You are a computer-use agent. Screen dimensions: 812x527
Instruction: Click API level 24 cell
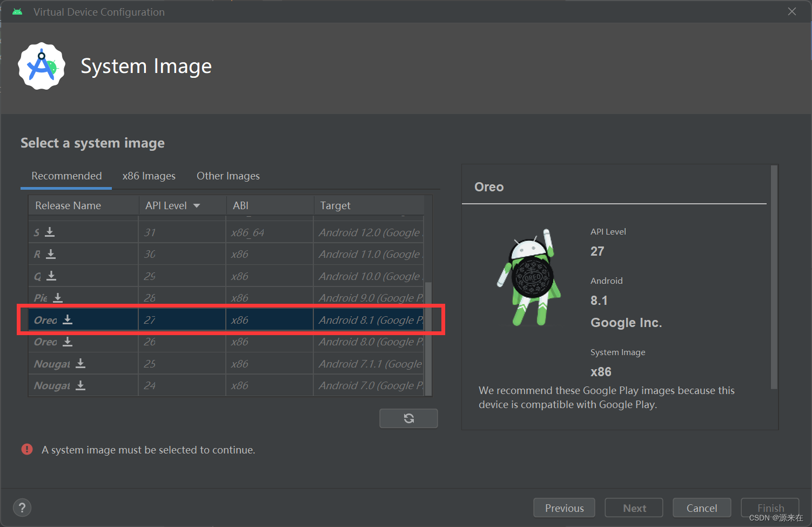[182, 385]
